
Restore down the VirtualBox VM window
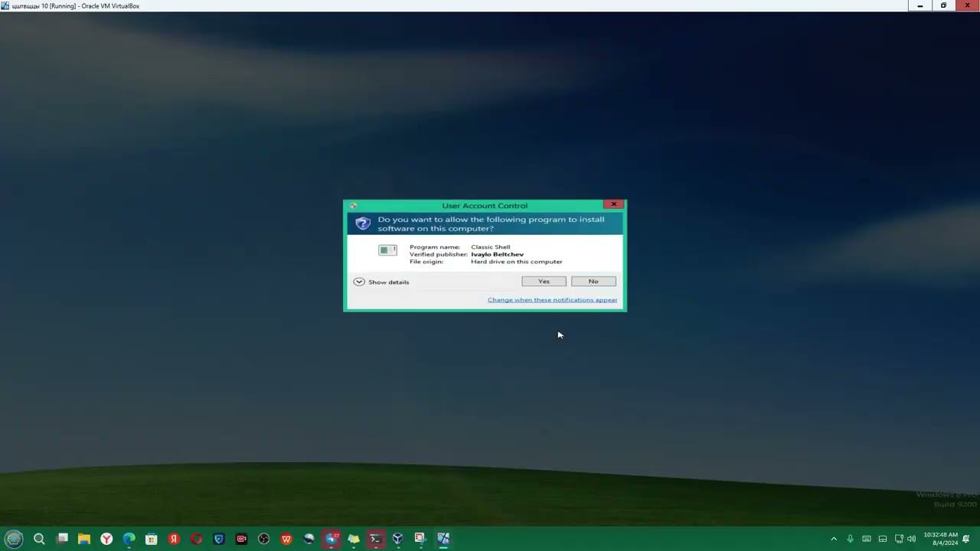[943, 5]
